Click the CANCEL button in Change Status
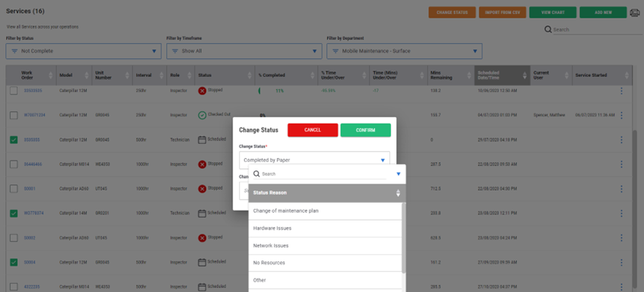The image size is (644, 292). (x=312, y=130)
